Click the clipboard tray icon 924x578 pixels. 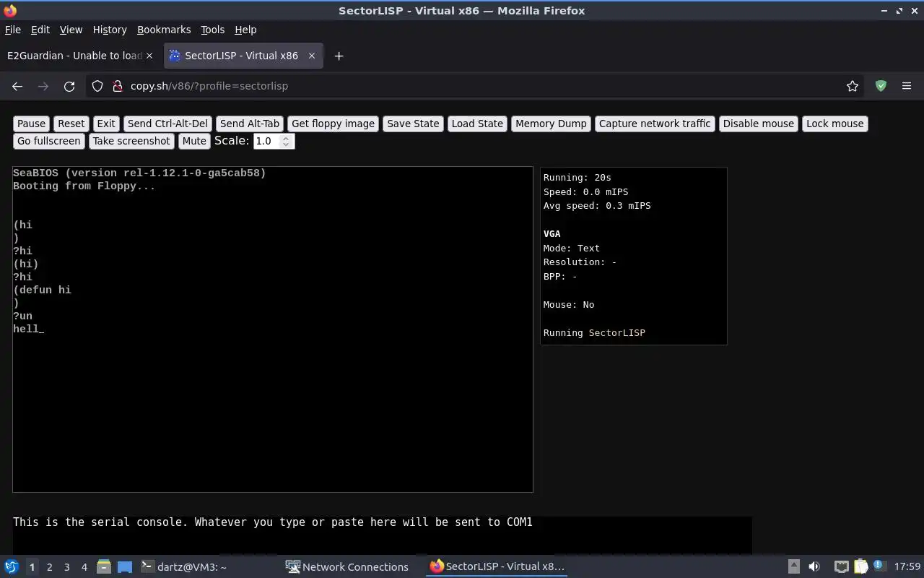[861, 566]
